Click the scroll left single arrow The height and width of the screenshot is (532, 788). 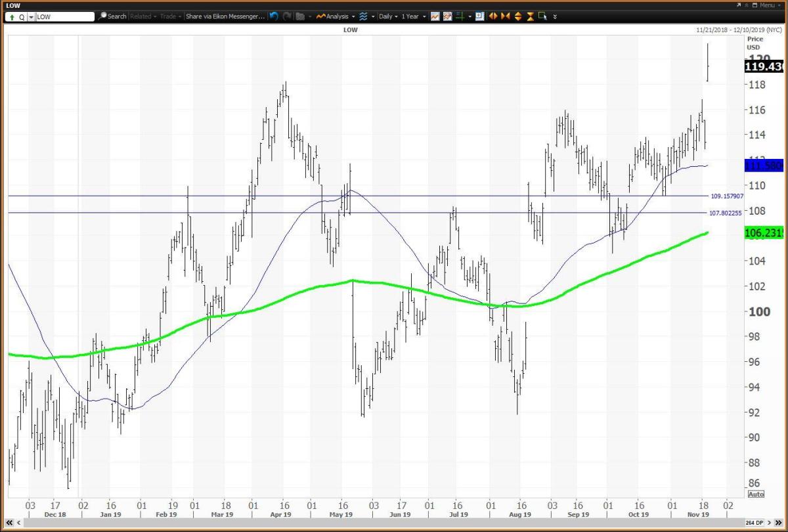pyautogui.click(x=19, y=523)
